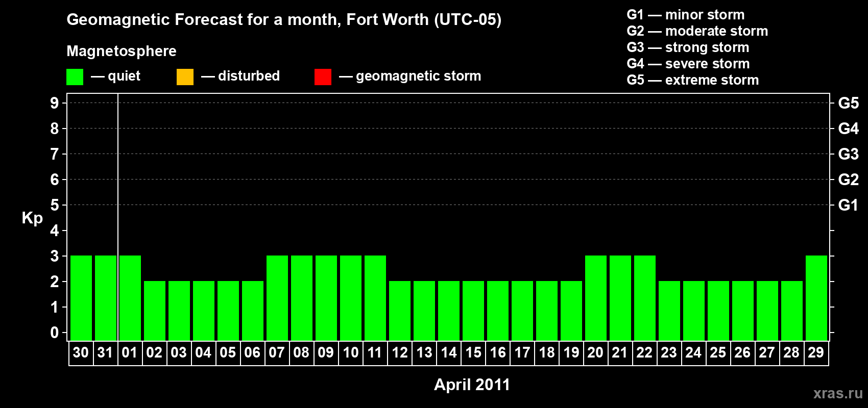
Task: Click the G3 right axis label
Action: coord(848,154)
